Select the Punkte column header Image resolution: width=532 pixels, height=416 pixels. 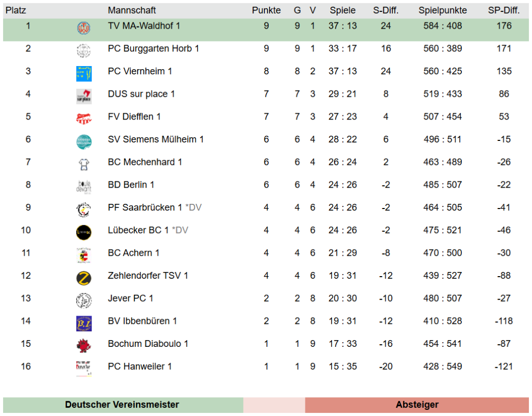tap(267, 10)
